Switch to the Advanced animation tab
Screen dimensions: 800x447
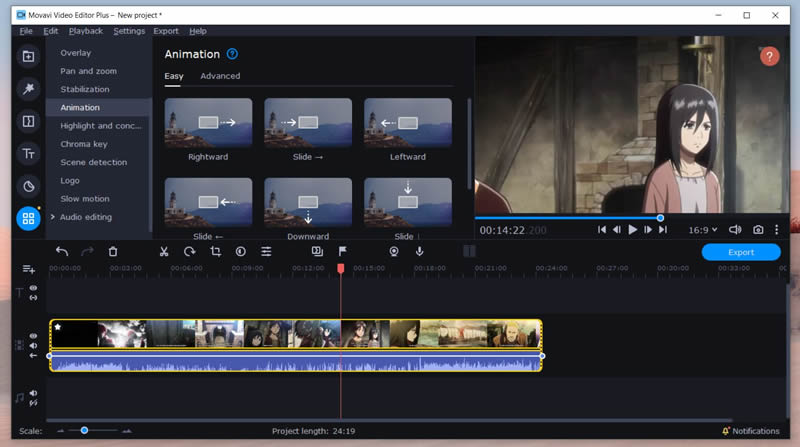[x=220, y=76]
